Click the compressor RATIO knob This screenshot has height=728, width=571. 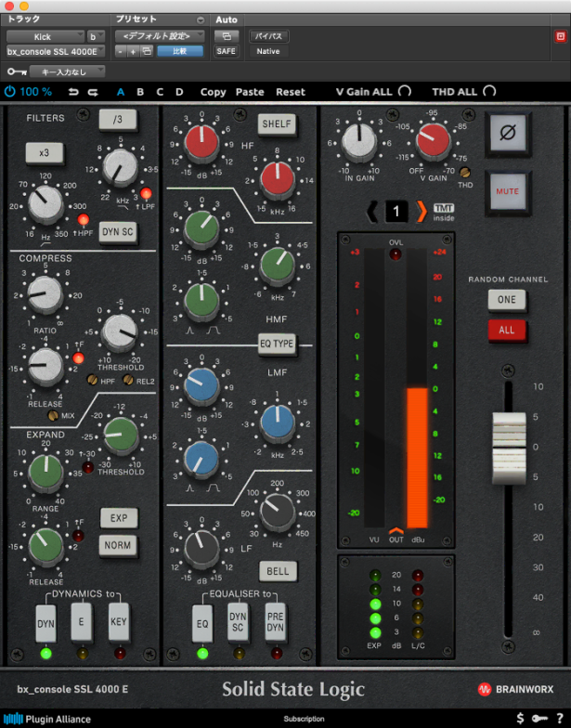45,293
